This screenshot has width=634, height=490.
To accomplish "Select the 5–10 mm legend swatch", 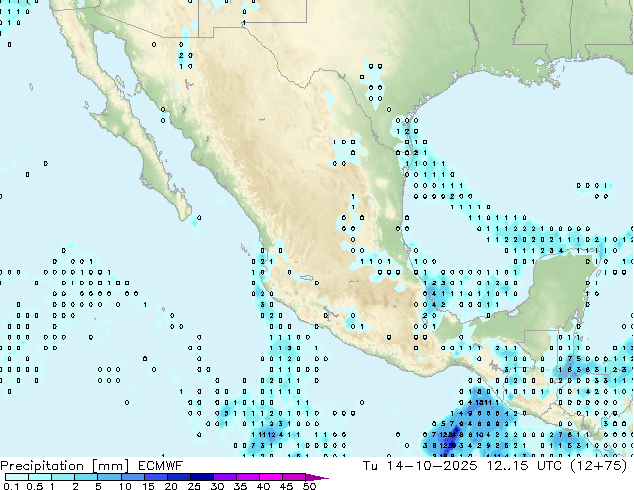I will 109,477.
